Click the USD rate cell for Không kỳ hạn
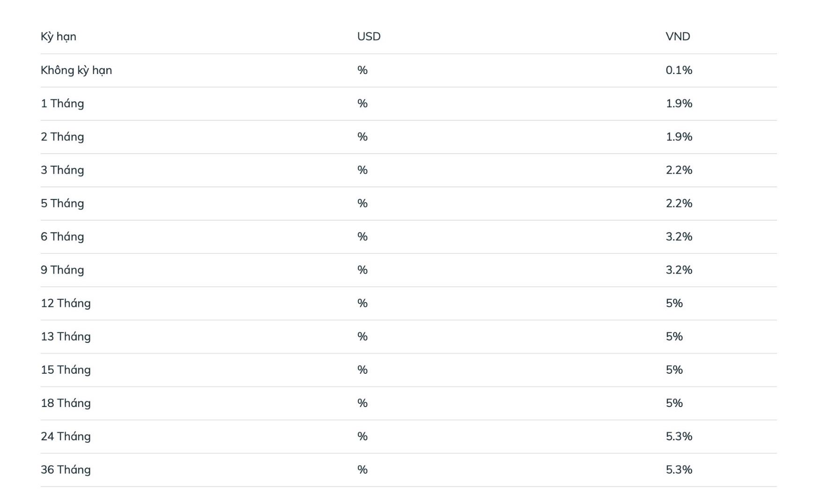The height and width of the screenshot is (504, 815). click(362, 70)
